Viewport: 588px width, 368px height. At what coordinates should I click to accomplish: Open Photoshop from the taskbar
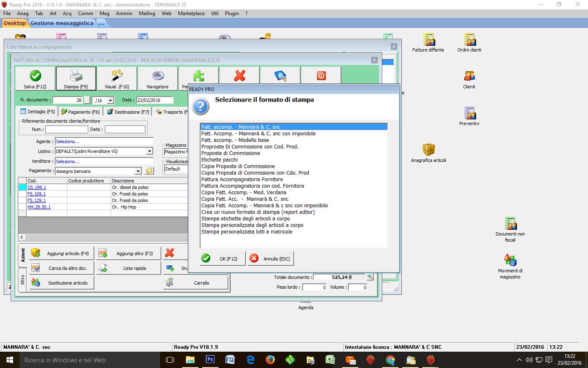coord(210,360)
